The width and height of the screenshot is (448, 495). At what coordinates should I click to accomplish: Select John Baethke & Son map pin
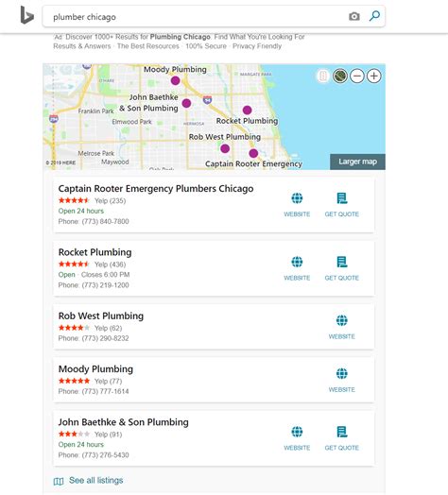[186, 103]
